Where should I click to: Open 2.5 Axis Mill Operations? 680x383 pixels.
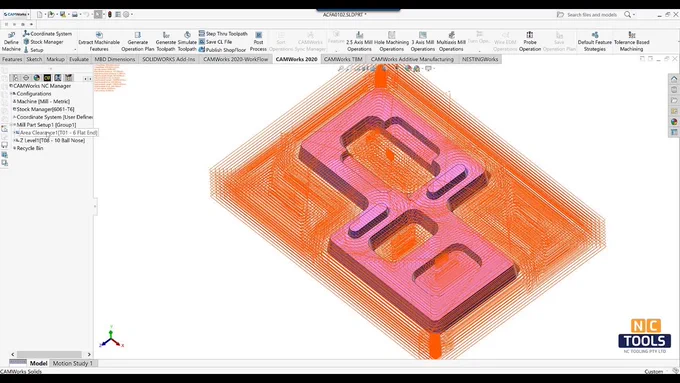click(359, 42)
